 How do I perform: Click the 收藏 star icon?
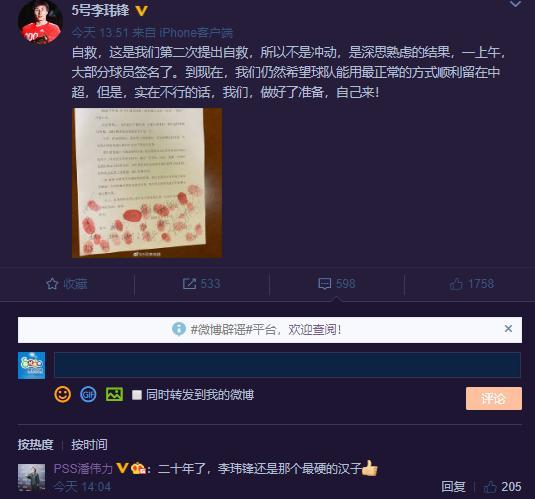point(52,284)
